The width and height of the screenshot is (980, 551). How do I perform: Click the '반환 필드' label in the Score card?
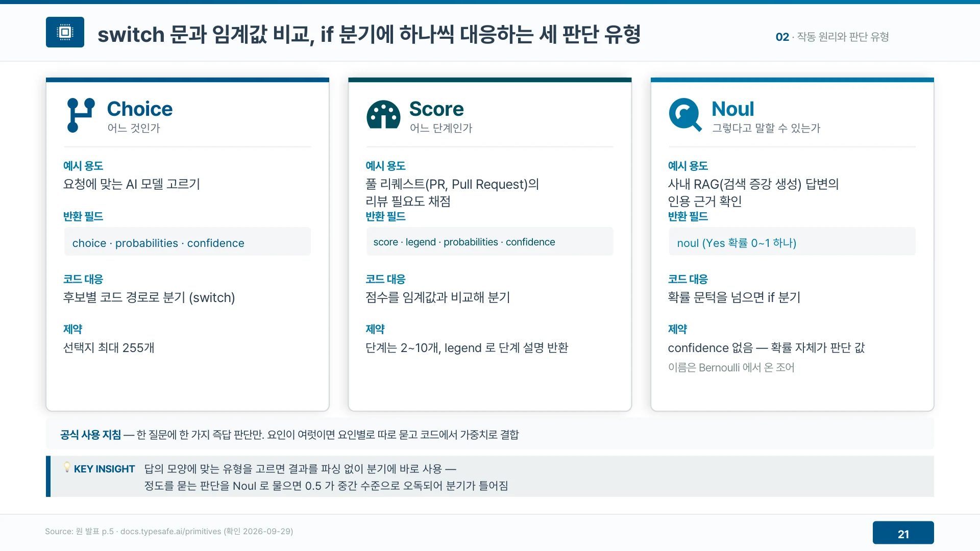(385, 216)
